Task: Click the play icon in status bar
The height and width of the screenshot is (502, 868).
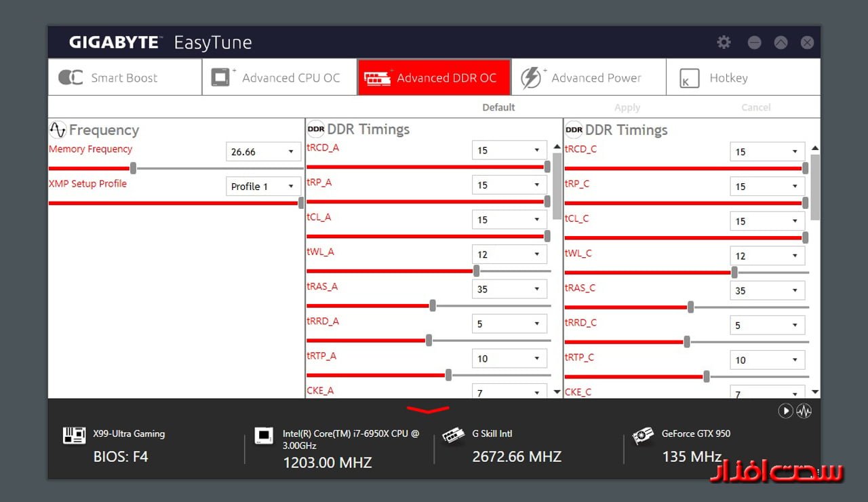Action: pyautogui.click(x=785, y=410)
